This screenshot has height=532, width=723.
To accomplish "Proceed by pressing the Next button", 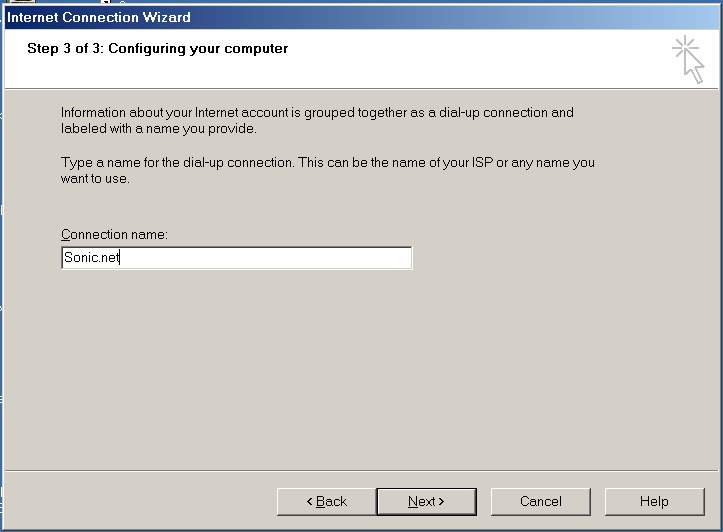I will [426, 501].
